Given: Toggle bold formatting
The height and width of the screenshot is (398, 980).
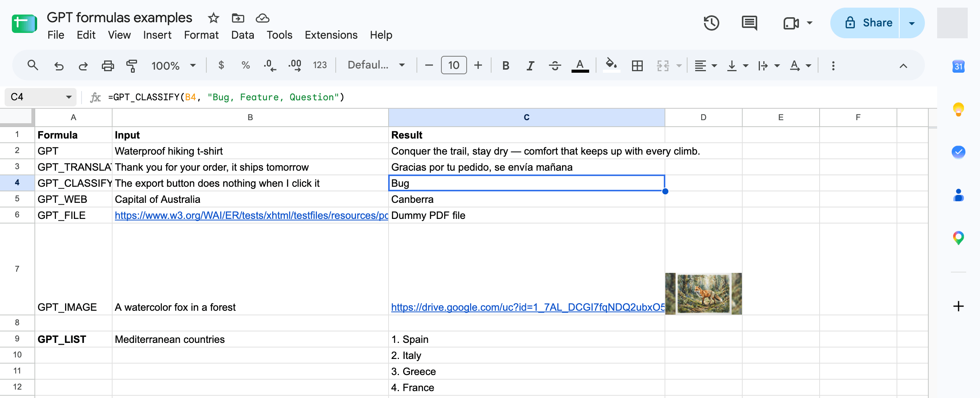Looking at the screenshot, I should pyautogui.click(x=506, y=66).
